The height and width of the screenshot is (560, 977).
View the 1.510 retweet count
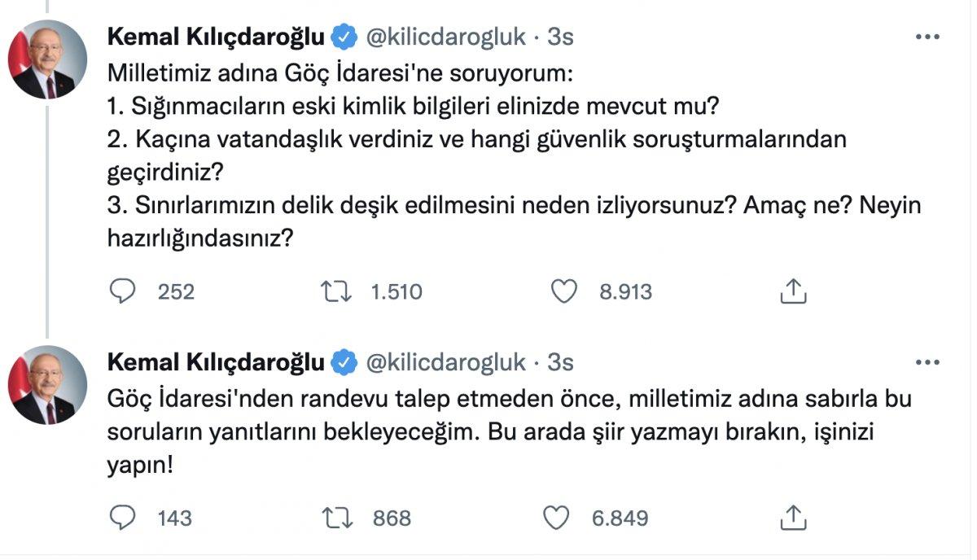coord(396,291)
